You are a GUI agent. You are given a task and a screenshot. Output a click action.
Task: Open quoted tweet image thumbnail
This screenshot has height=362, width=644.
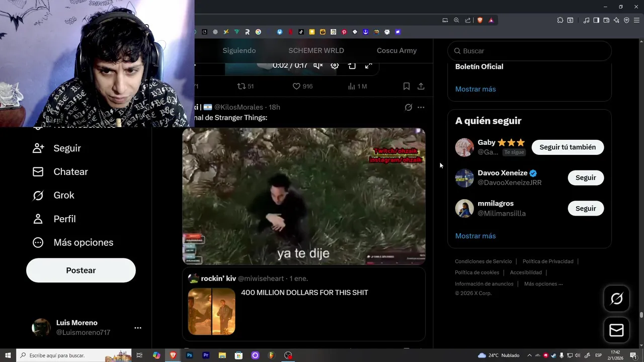[x=211, y=311]
